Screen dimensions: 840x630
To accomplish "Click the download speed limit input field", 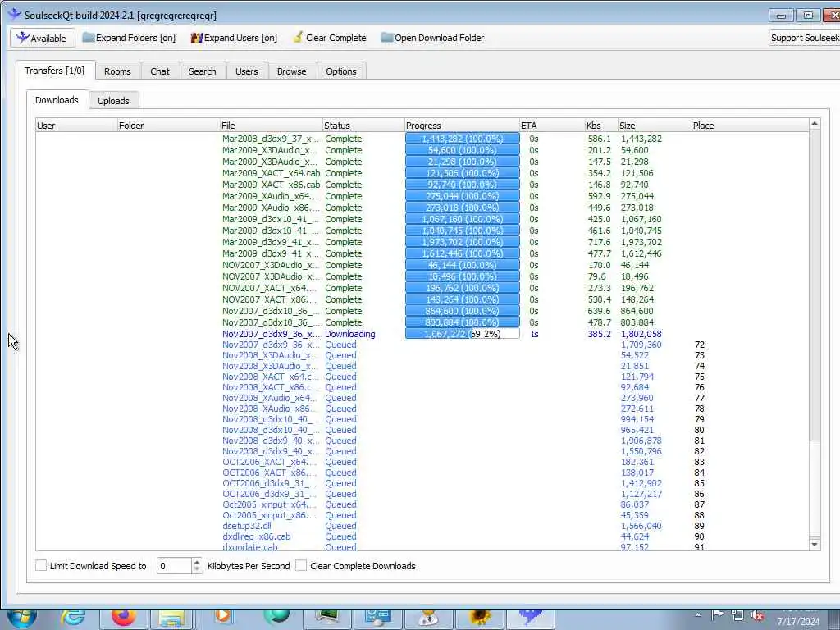I will click(x=174, y=566).
